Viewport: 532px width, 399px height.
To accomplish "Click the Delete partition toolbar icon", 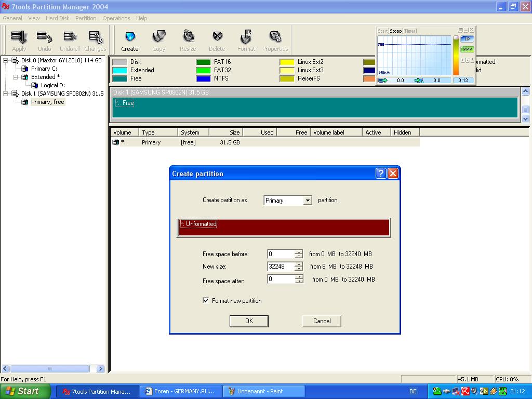I will click(217, 36).
